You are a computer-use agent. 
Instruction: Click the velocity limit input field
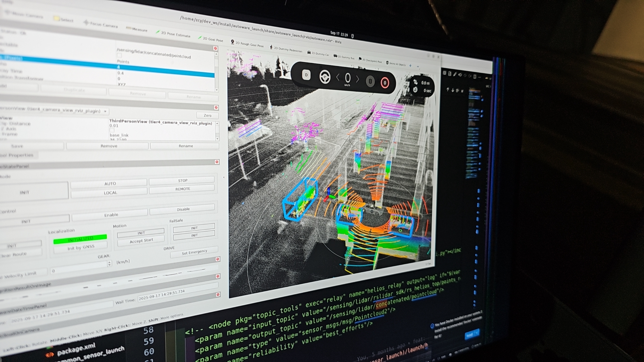(79, 268)
